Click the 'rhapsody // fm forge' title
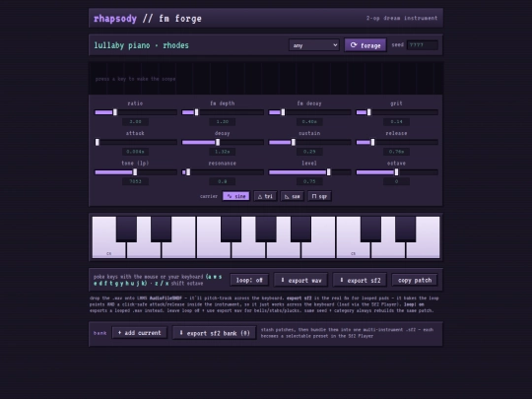Image resolution: width=532 pixels, height=399 pixels. 148,19
